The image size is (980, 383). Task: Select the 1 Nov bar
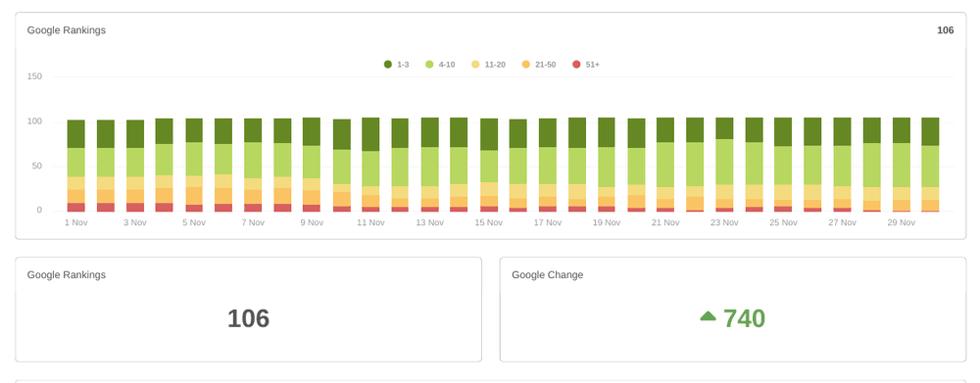click(x=76, y=166)
